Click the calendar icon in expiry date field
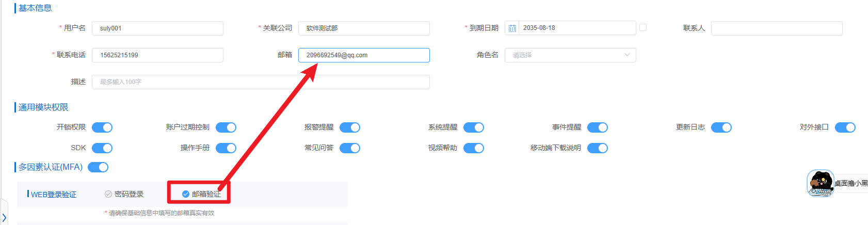The image size is (868, 225). 512,28
